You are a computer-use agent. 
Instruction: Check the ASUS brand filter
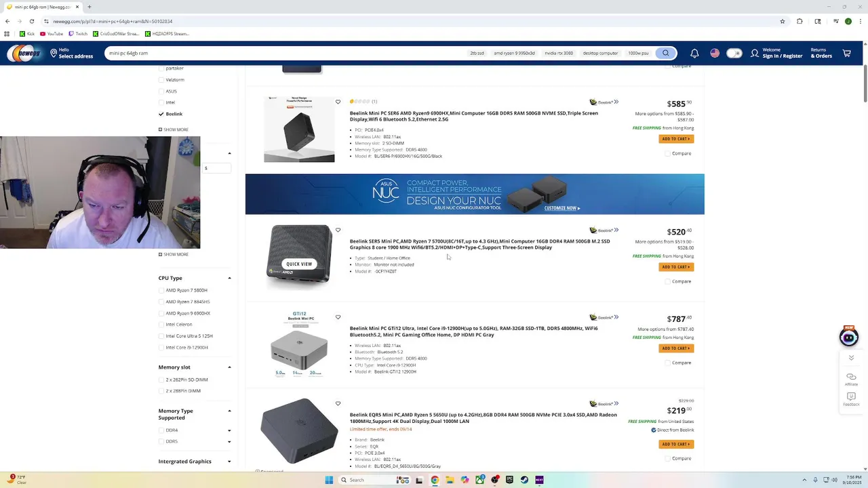(x=161, y=91)
